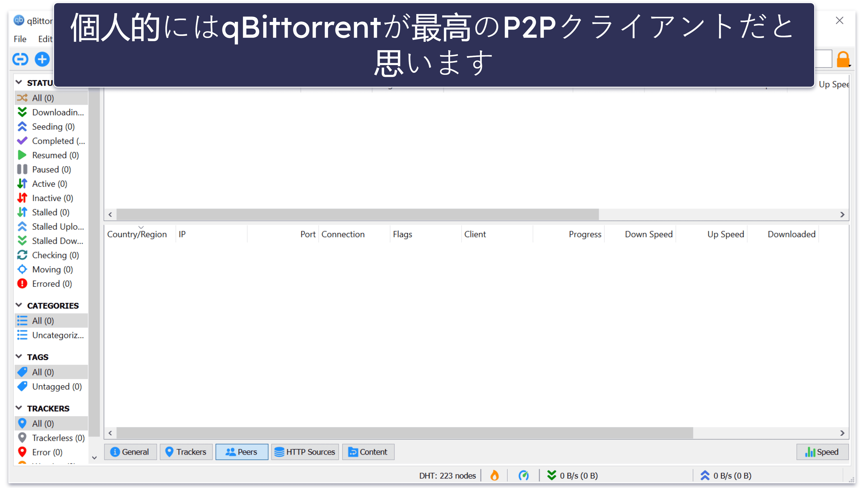The image size is (868, 488).
Task: Click the peers list scroll left arrow
Action: (110, 433)
